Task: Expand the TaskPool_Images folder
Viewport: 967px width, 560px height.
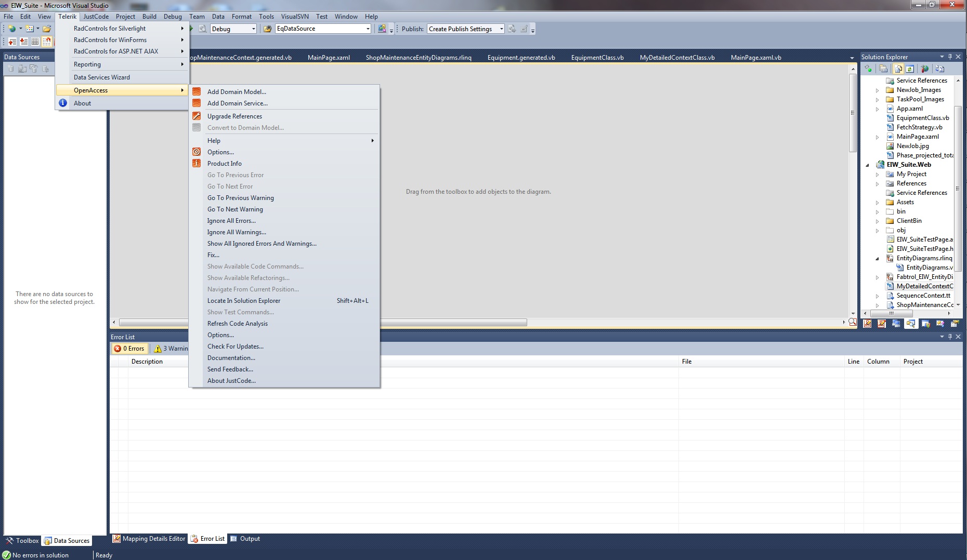Action: tap(878, 100)
